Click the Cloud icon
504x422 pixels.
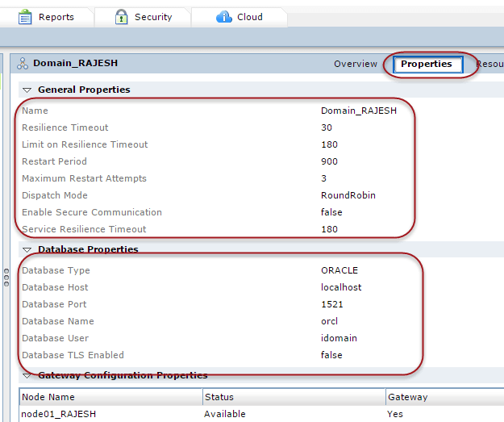point(224,16)
